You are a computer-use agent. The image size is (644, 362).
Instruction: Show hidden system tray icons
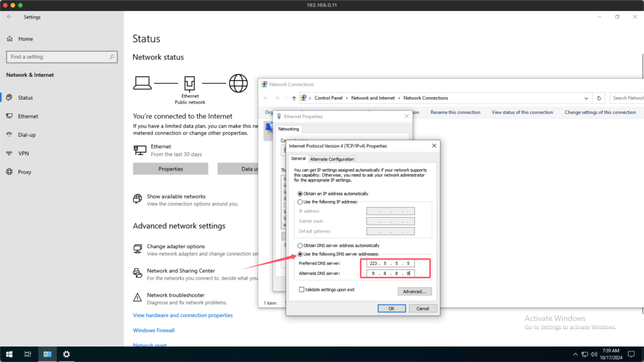click(x=575, y=354)
